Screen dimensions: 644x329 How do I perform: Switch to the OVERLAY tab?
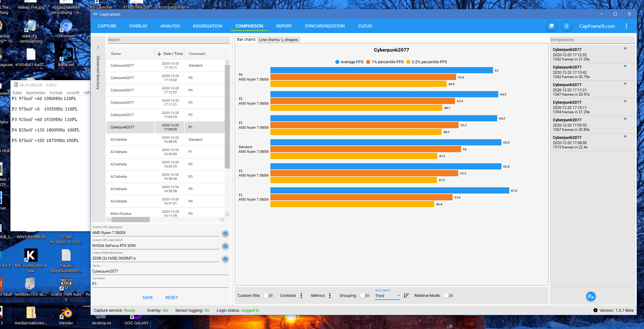pyautogui.click(x=138, y=26)
